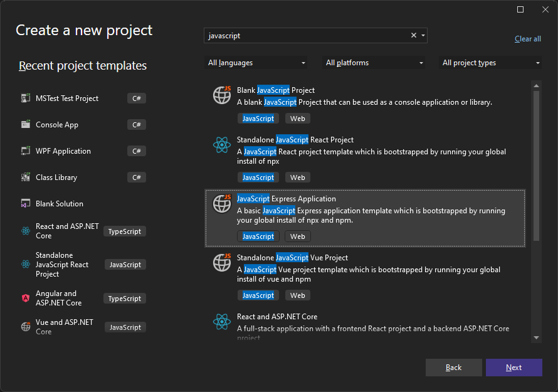Click the MSTest Test Project icon
Screen dimensions: 558x392
[x=25, y=98]
